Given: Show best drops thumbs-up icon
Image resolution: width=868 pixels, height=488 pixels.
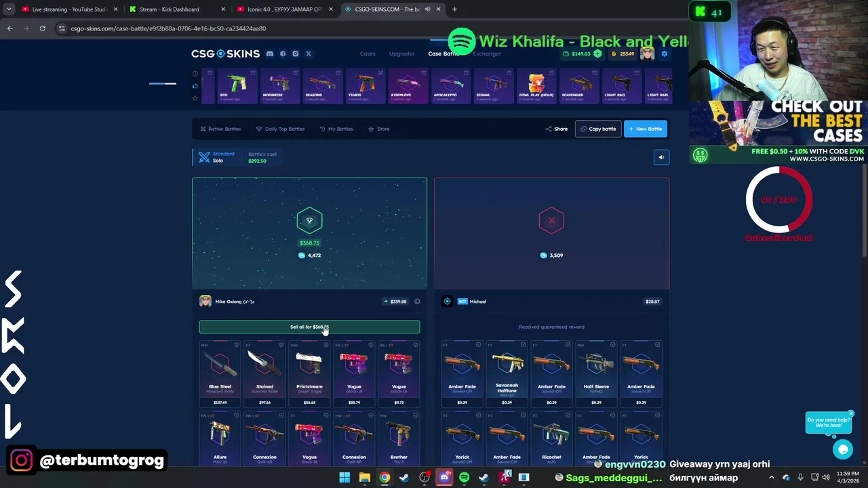Looking at the screenshot, I should [195, 85].
